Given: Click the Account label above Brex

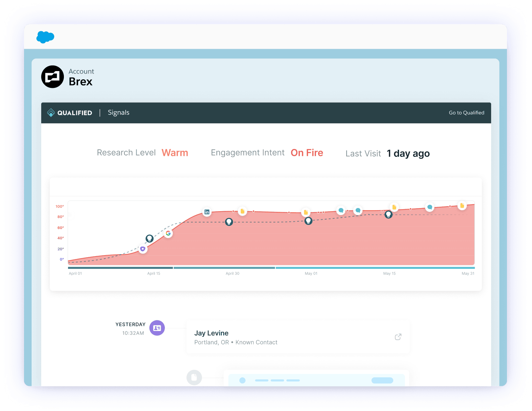Looking at the screenshot, I should click(81, 71).
